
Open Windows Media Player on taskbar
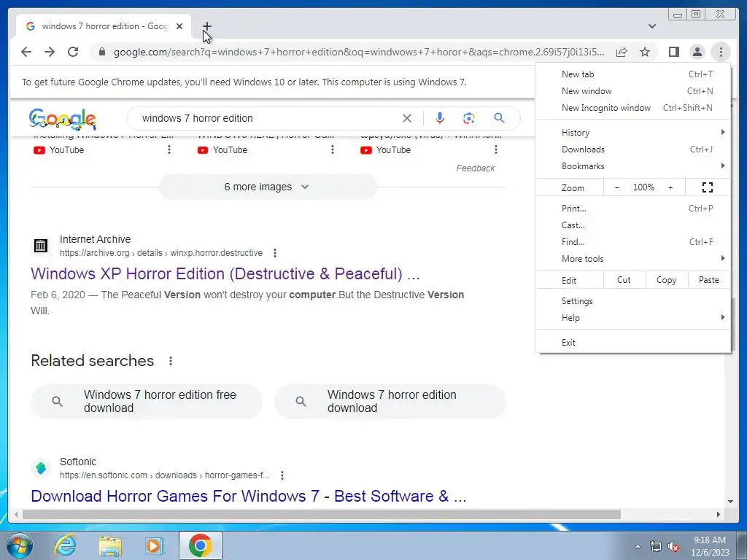pos(154,545)
